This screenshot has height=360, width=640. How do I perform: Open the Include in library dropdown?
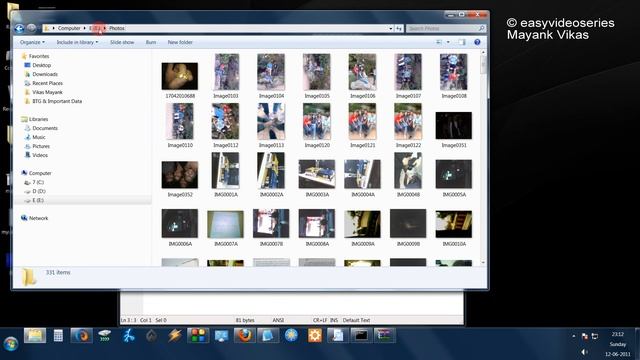click(77, 42)
